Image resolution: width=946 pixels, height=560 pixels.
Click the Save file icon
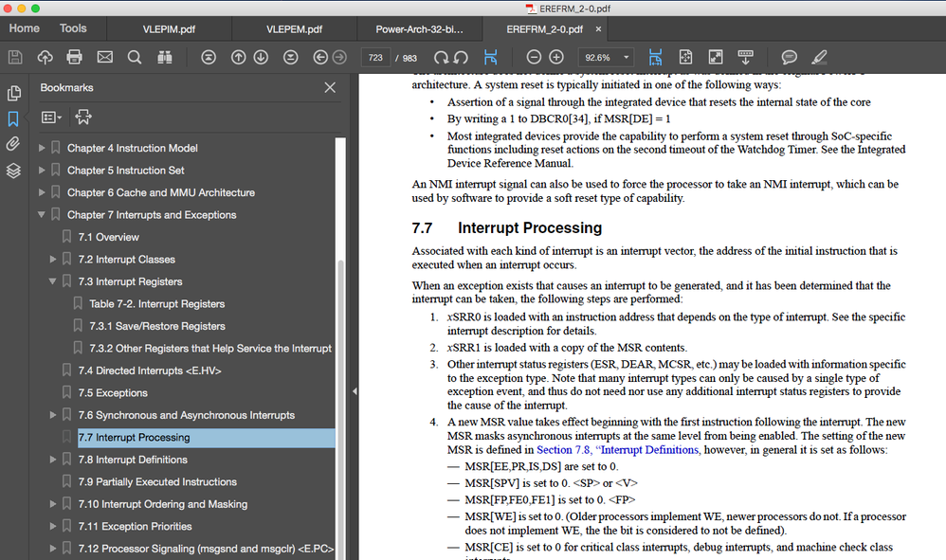point(15,57)
